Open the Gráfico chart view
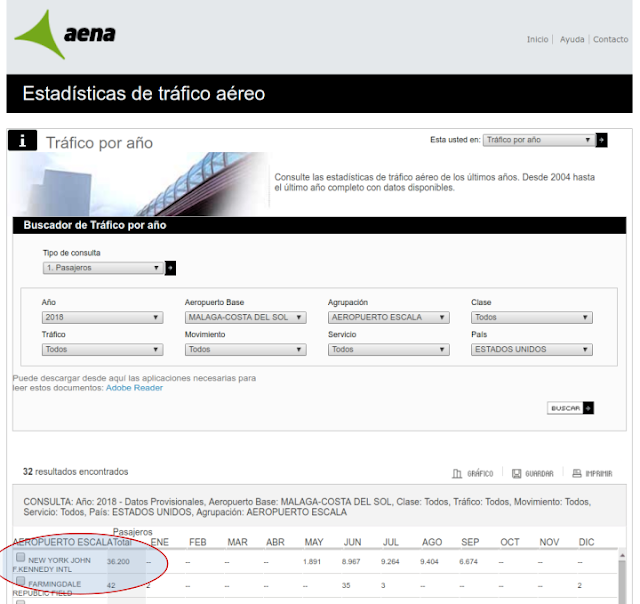The height and width of the screenshot is (604, 640). [x=473, y=473]
